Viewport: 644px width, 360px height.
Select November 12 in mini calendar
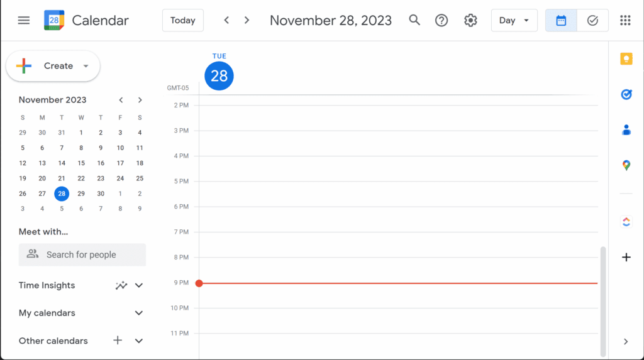coord(23,163)
